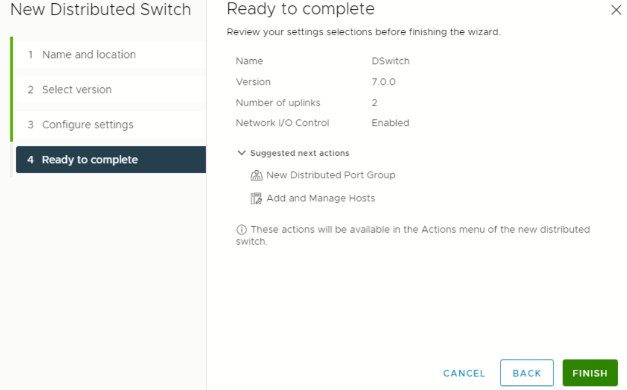Click the Back button
The image size is (627, 390).
click(x=527, y=373)
